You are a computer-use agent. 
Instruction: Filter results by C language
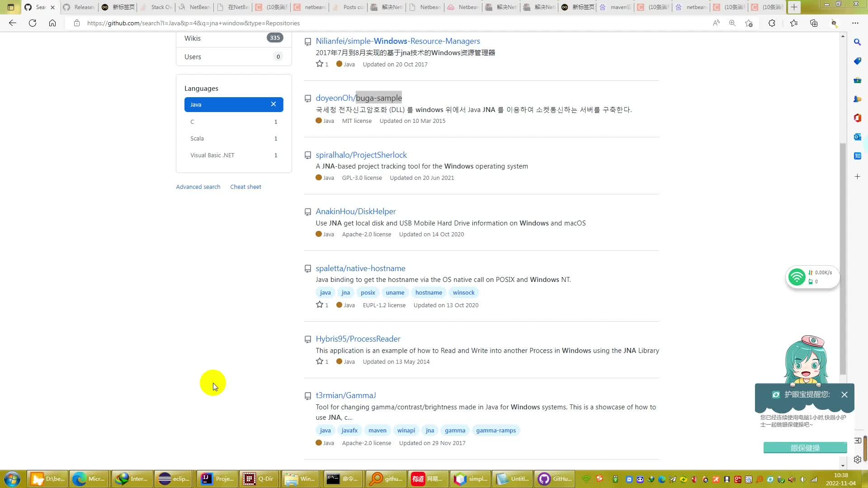pyautogui.click(x=234, y=122)
